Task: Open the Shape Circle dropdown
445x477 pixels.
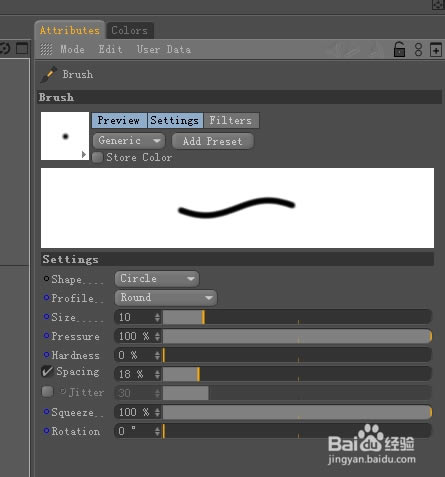Action: pos(157,278)
